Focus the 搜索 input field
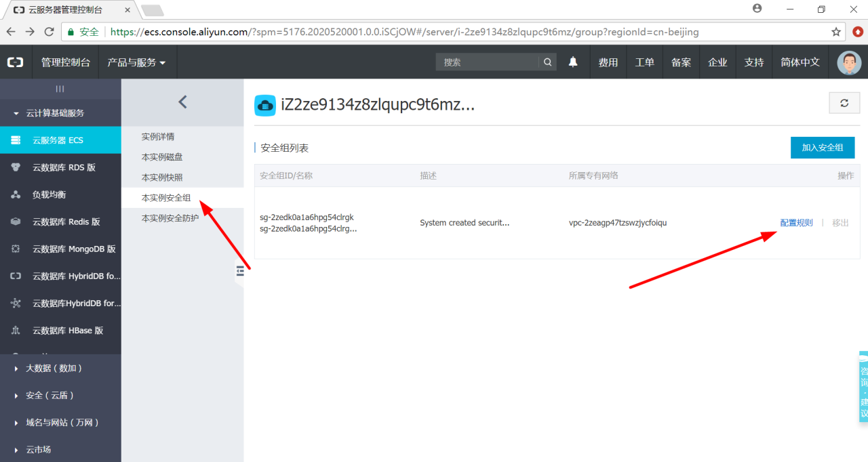Image resolution: width=868 pixels, height=462 pixels. click(x=488, y=62)
